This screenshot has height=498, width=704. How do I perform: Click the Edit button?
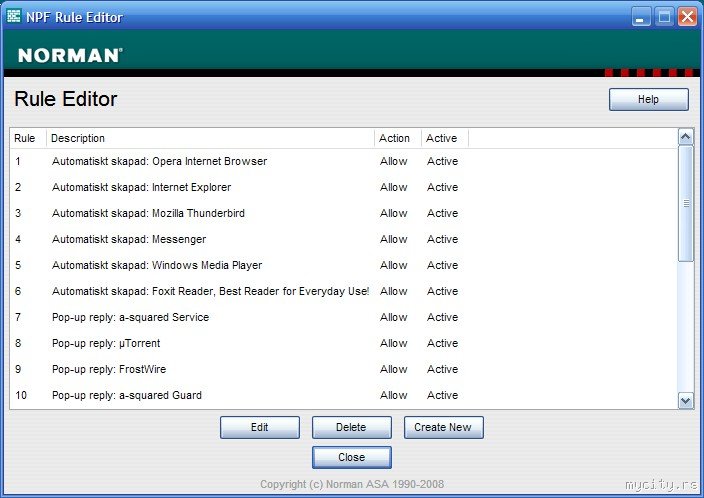click(x=260, y=427)
